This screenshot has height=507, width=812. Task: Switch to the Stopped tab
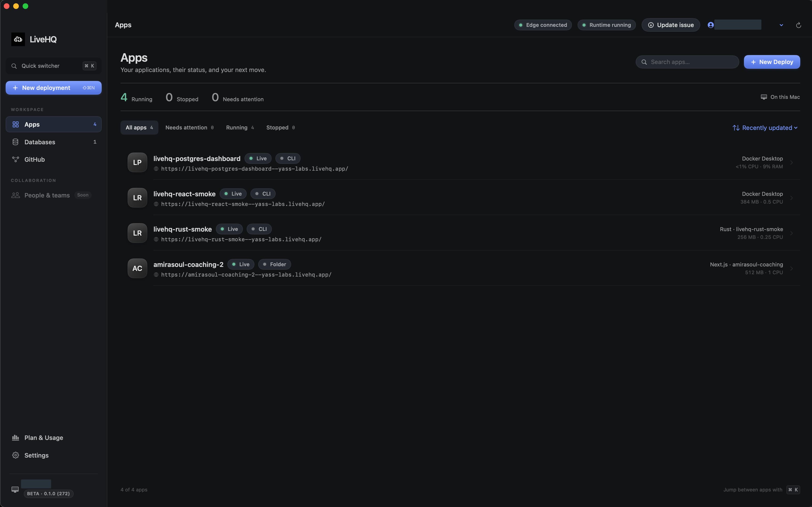(x=281, y=128)
